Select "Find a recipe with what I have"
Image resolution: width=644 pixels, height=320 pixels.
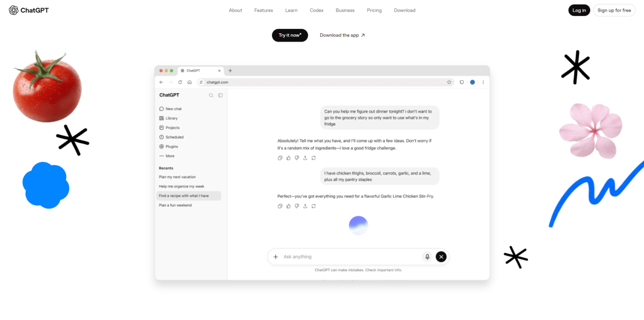point(189,196)
